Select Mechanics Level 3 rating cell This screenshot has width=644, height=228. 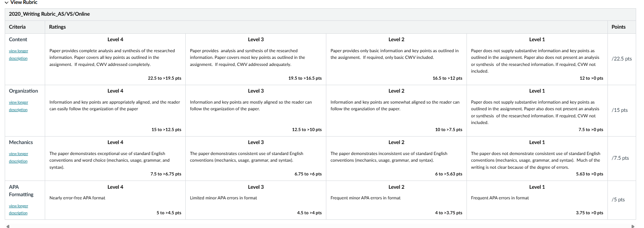[x=256, y=159]
